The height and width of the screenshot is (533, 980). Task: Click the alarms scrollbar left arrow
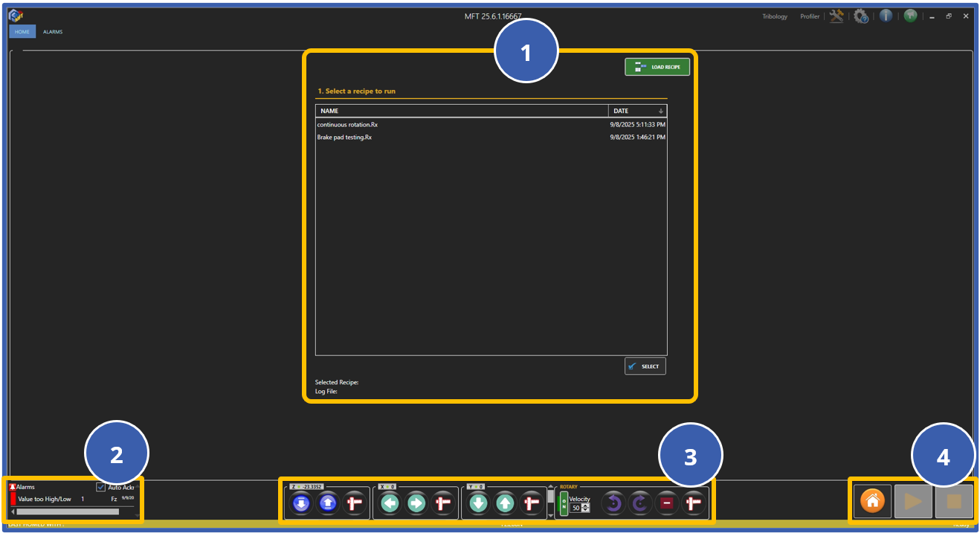point(13,511)
